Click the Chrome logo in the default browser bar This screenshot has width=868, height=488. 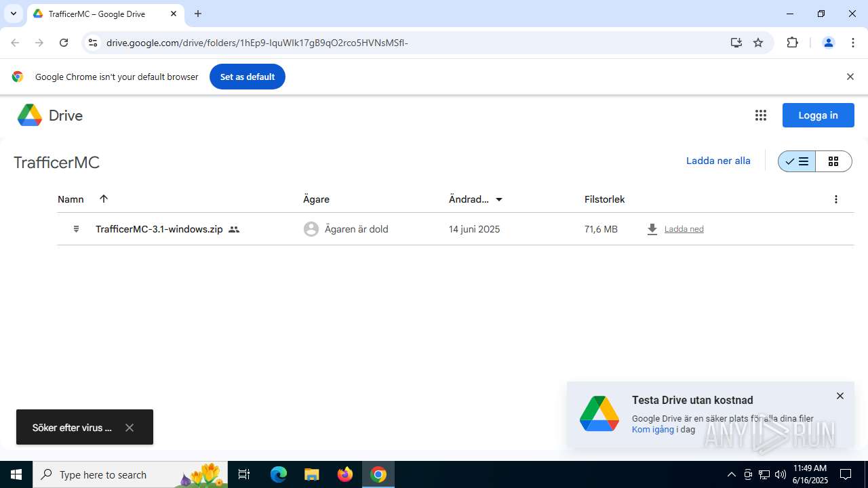[18, 77]
